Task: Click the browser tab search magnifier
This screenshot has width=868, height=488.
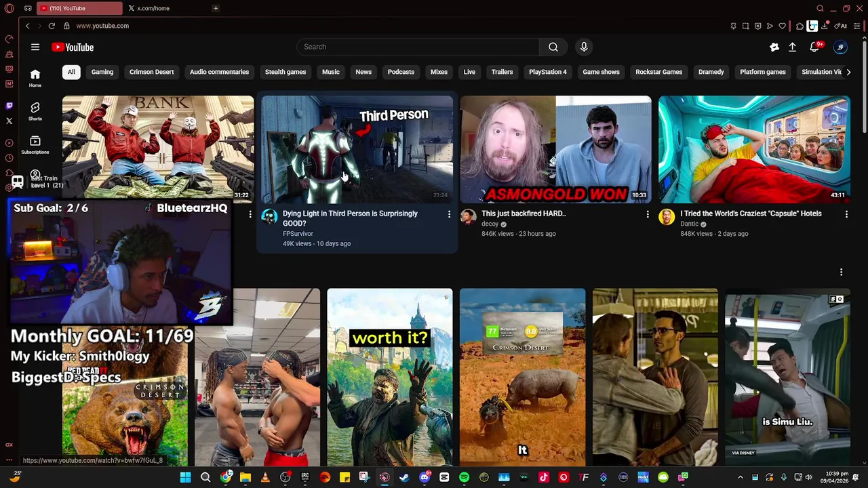Action: click(820, 8)
